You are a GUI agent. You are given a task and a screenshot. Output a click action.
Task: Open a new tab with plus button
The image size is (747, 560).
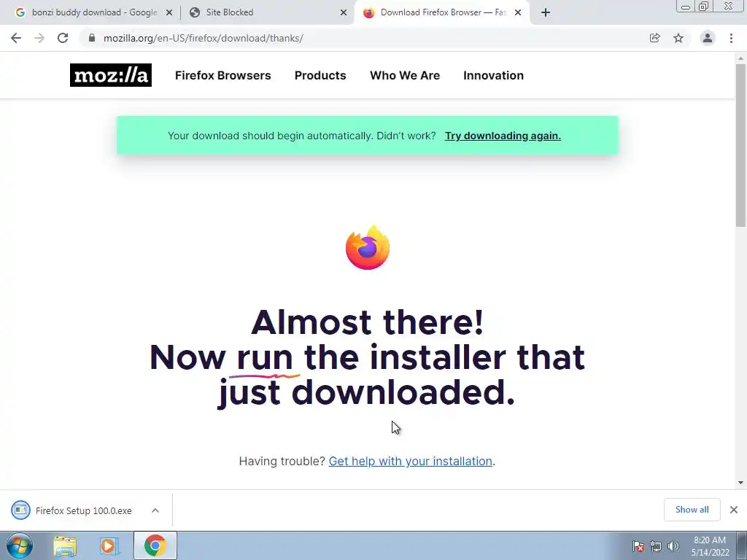tap(546, 12)
